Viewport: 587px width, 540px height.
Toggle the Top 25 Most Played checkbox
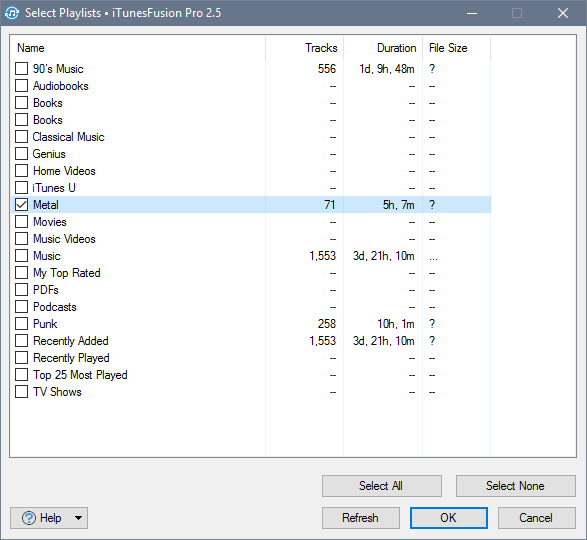pos(21,375)
